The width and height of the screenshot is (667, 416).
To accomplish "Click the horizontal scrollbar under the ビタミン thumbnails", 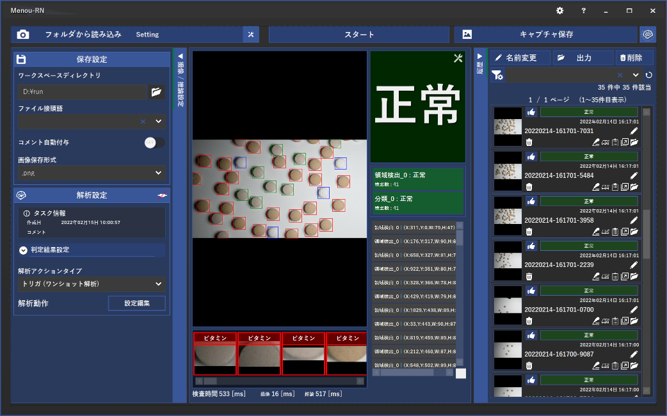I will point(279,381).
